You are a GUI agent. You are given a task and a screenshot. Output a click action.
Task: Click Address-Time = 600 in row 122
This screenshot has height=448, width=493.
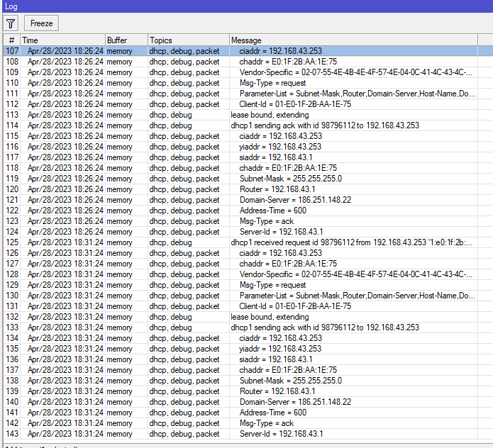coord(273,211)
